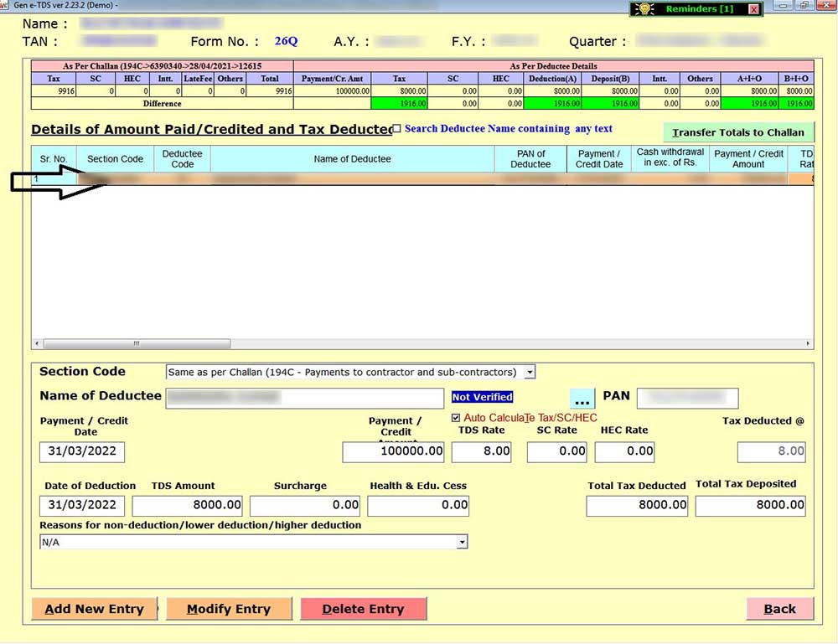Click the Reminders light bulb icon

point(644,9)
